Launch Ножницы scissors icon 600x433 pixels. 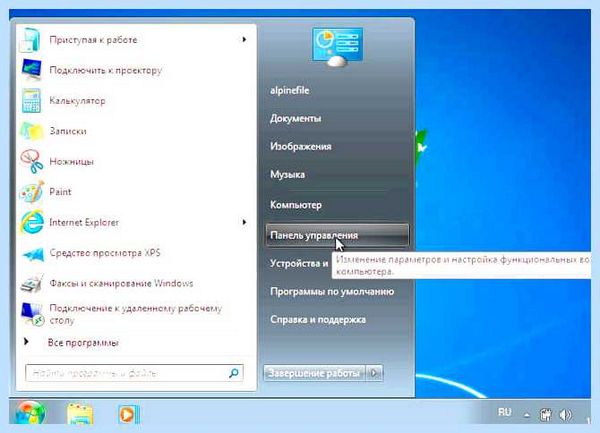[x=31, y=161]
